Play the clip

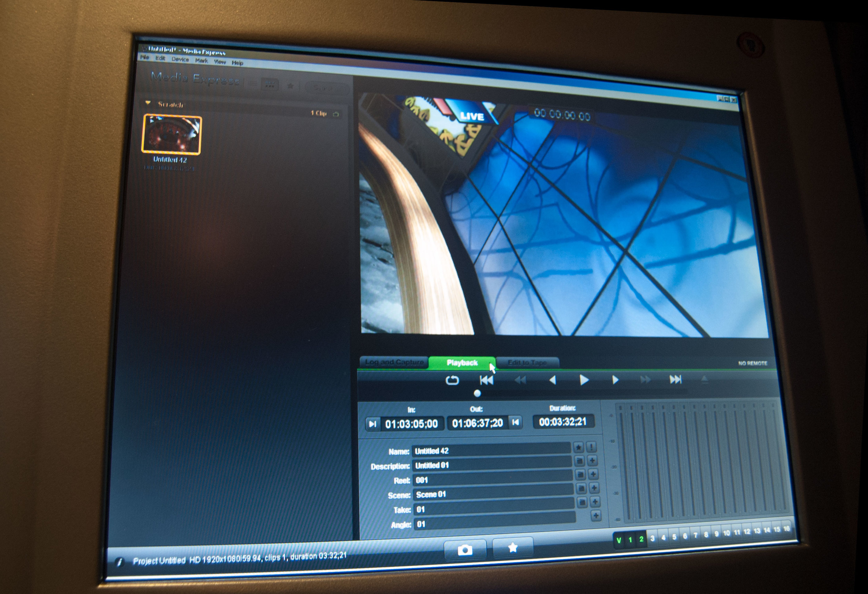coord(584,380)
